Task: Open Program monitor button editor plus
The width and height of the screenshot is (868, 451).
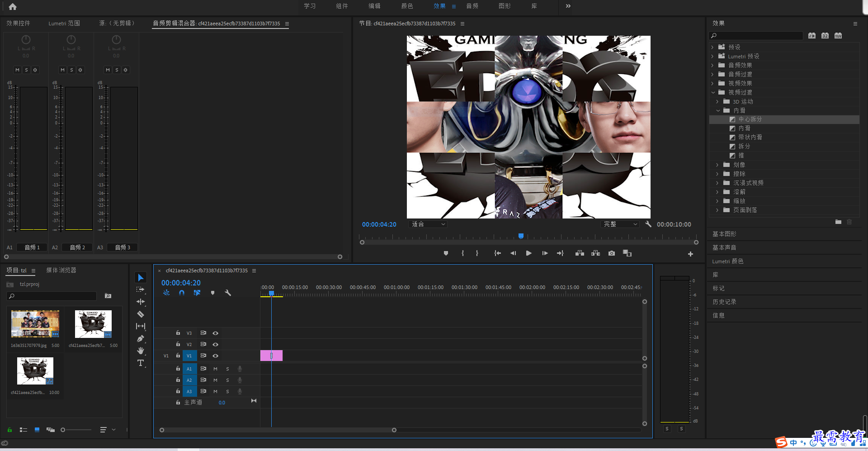Action: tap(690, 254)
